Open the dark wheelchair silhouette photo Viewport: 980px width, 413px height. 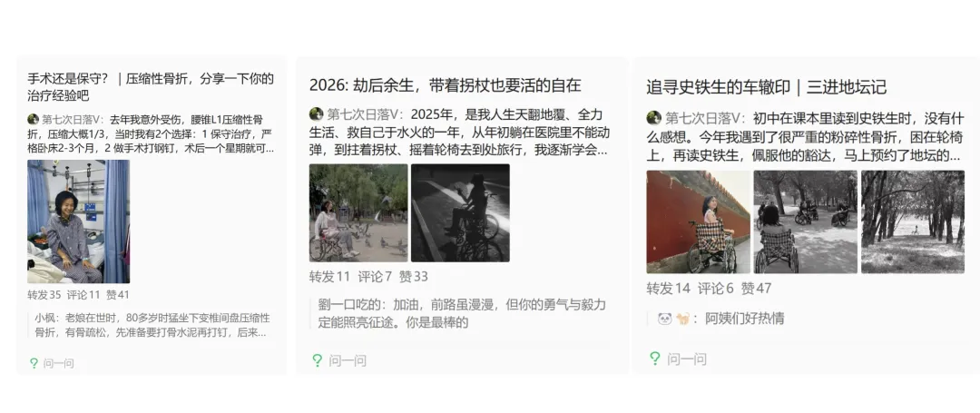[x=460, y=212]
